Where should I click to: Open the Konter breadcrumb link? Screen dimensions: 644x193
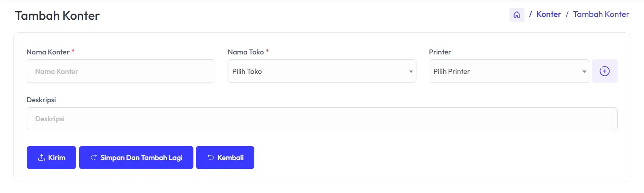549,14
